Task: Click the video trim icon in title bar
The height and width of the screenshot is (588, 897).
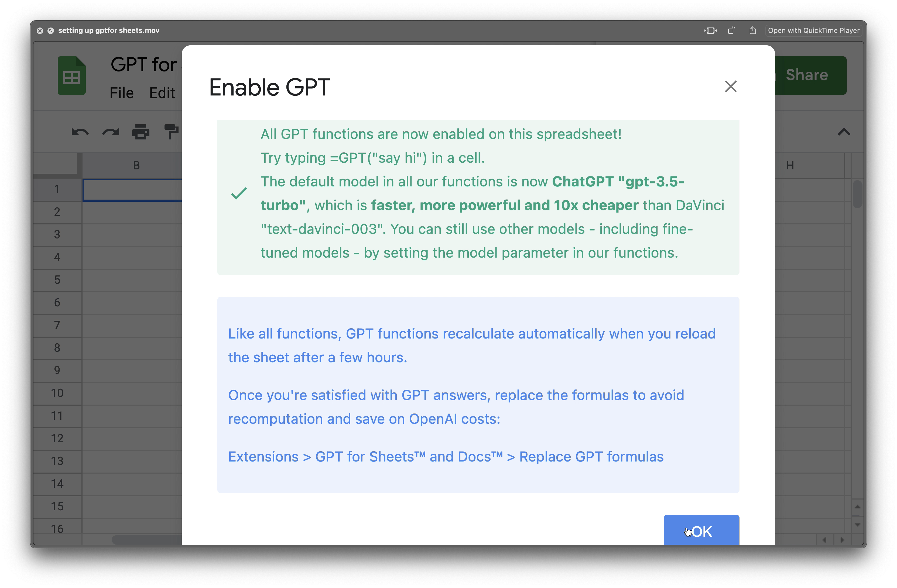Action: coord(710,30)
